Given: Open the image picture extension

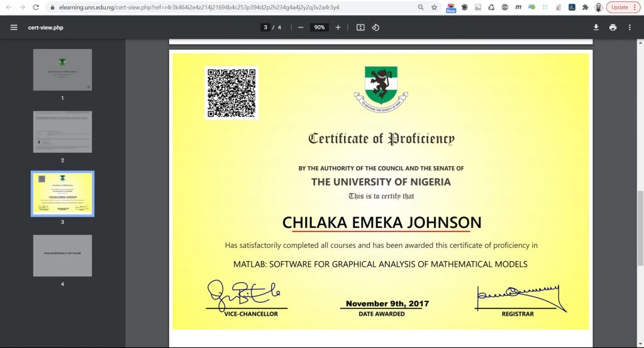Looking at the screenshot, I should pyautogui.click(x=478, y=8).
